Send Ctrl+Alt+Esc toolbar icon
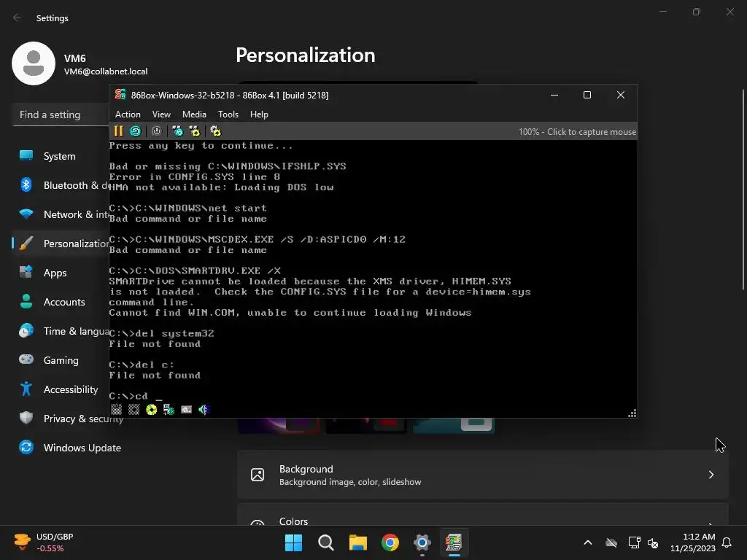Image resolution: width=747 pixels, height=560 pixels. pyautogui.click(x=194, y=131)
